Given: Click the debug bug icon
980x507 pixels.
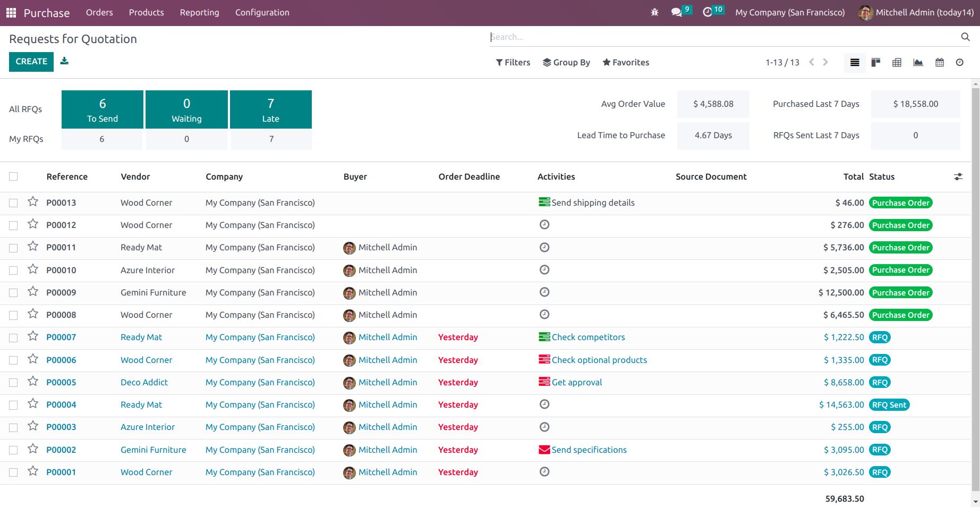Looking at the screenshot, I should 654,12.
